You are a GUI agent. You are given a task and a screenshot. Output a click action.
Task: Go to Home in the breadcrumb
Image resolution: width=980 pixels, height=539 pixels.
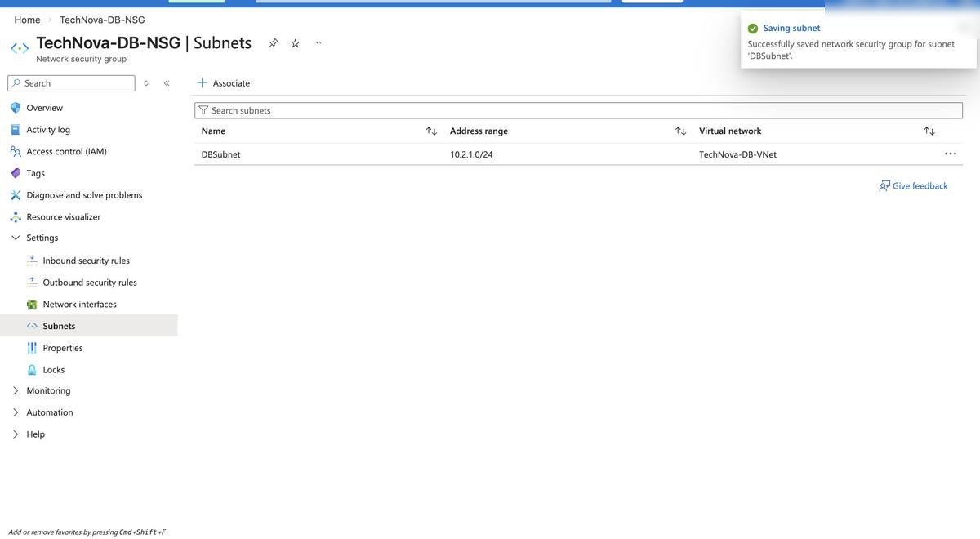point(27,20)
